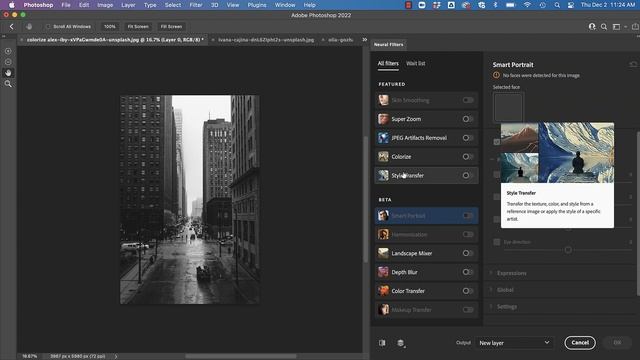Click the zoom percentage field in status bar
Image resolution: width=640 pixels, height=360 pixels.
(30, 356)
